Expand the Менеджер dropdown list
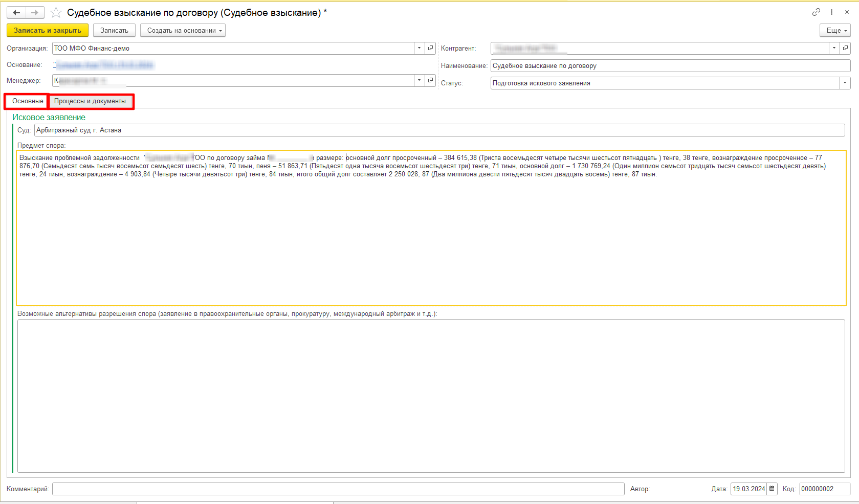 [x=420, y=80]
